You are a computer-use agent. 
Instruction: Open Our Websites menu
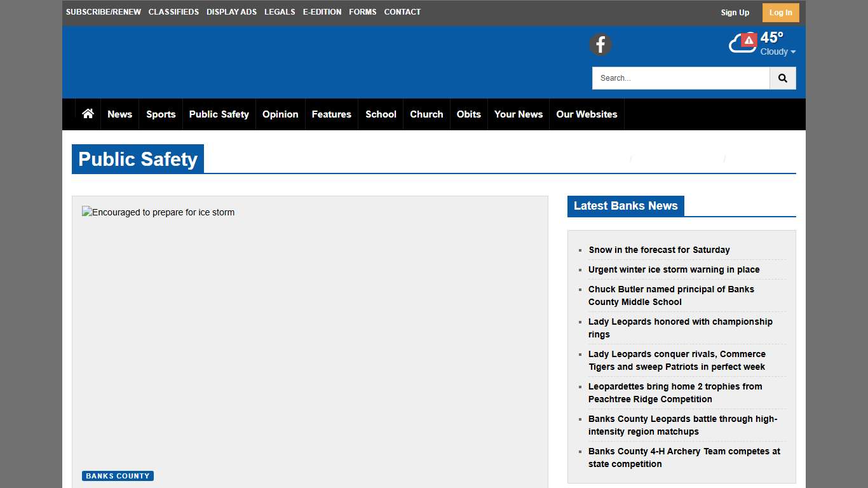tap(587, 114)
